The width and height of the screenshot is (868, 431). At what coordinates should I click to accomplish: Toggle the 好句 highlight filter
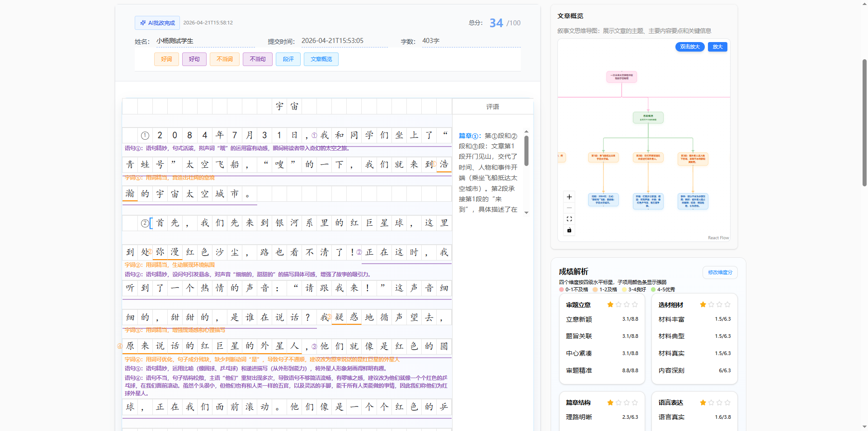[x=194, y=59]
